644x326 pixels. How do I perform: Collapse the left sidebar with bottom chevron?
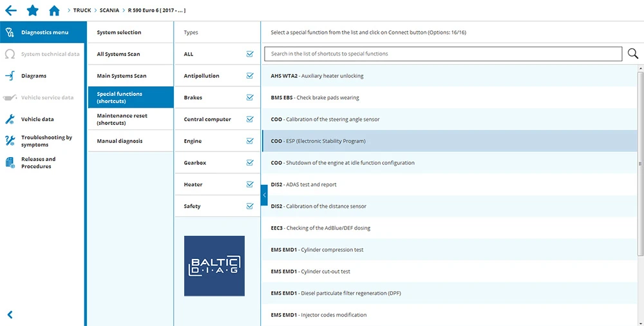pos(10,314)
